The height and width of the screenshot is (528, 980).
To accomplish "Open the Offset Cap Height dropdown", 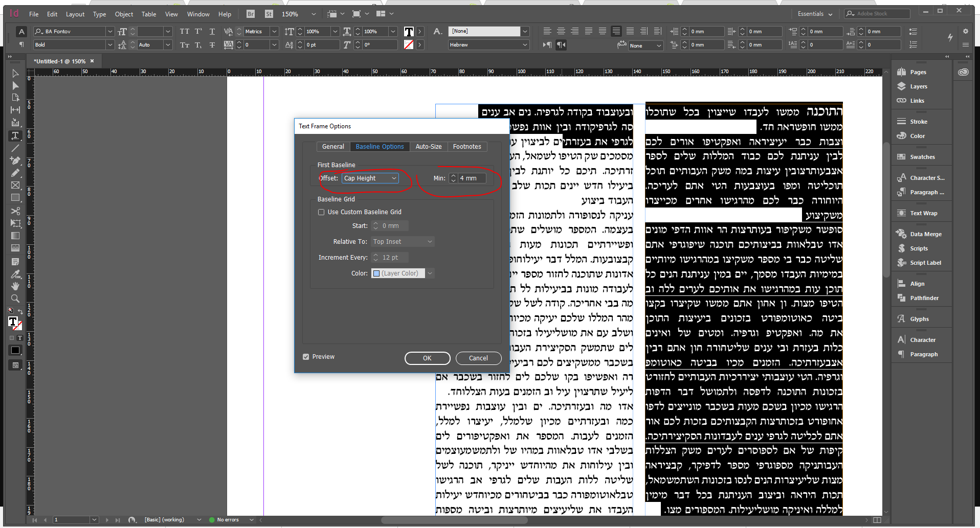I will pyautogui.click(x=370, y=178).
